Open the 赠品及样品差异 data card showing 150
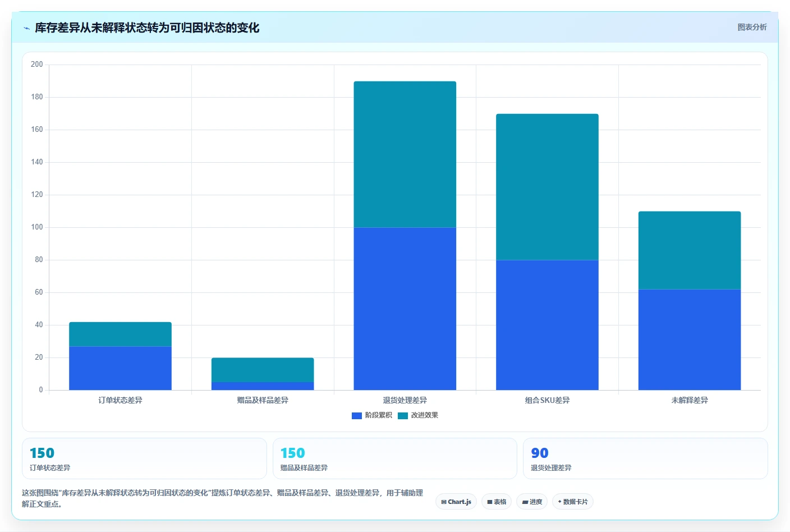 point(395,458)
